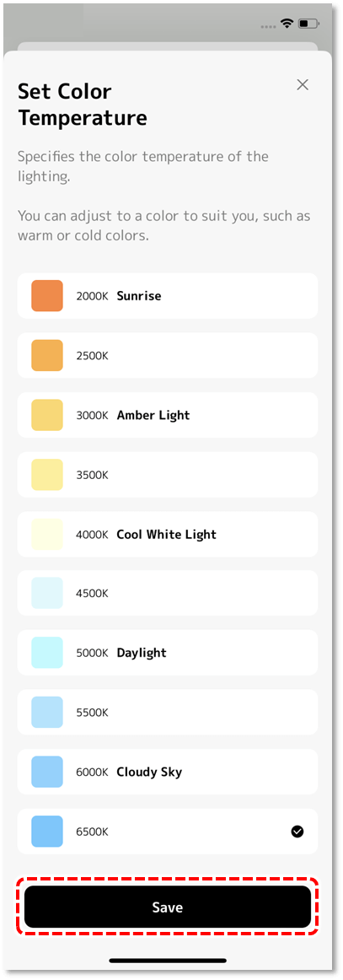Viewport: 343px width, 980px height.
Task: Select 3000K Amber Light
Action: click(168, 415)
